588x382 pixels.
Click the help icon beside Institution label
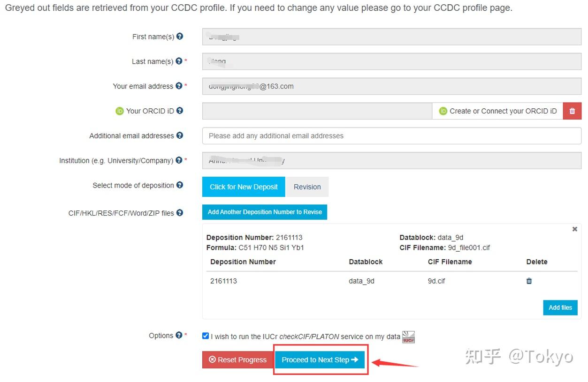click(x=179, y=160)
